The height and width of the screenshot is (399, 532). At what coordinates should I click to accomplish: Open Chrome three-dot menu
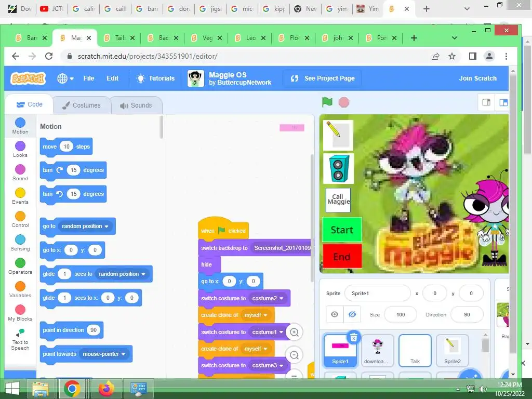506,56
